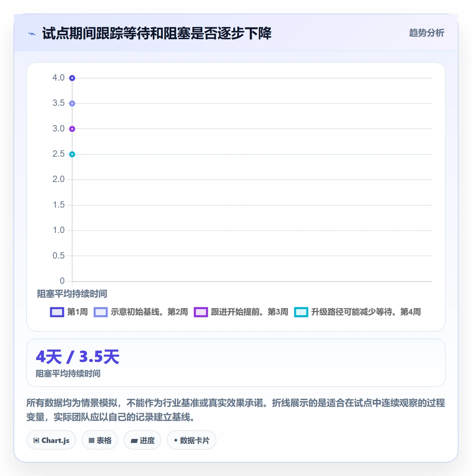Toggle the 第1周 legend series
Screen dimensions: 472x476
click(x=69, y=312)
